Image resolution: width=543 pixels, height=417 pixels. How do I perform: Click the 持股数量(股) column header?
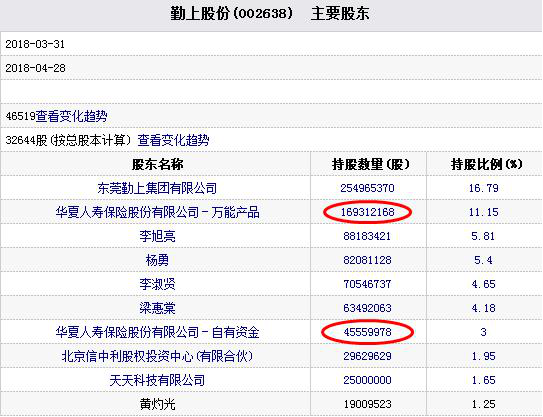(x=371, y=164)
